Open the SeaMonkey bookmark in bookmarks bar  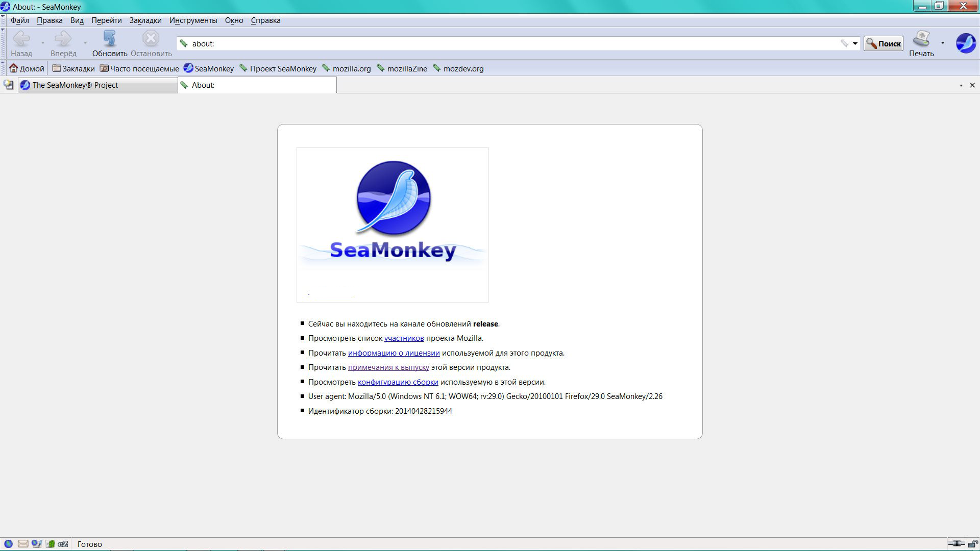point(209,68)
